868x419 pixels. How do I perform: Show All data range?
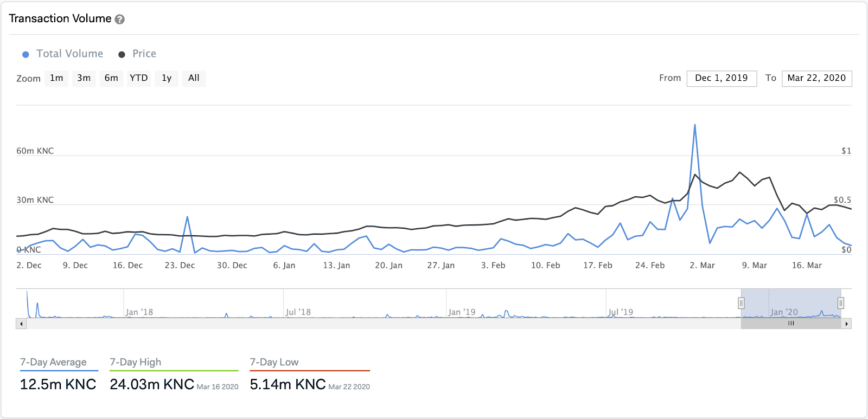(194, 78)
